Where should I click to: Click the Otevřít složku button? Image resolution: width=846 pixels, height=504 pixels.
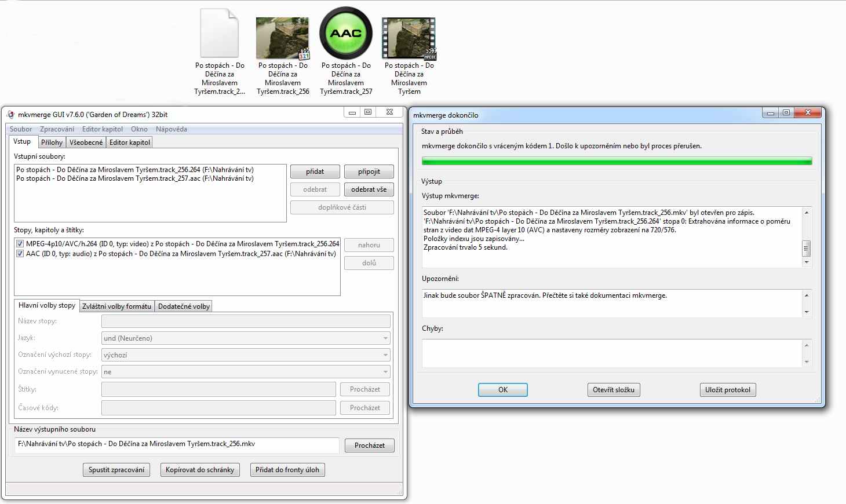tap(614, 390)
